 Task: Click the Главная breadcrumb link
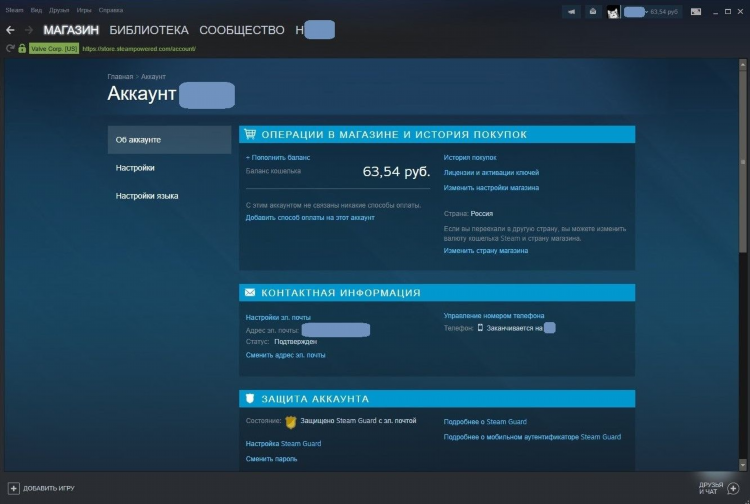[x=120, y=77]
